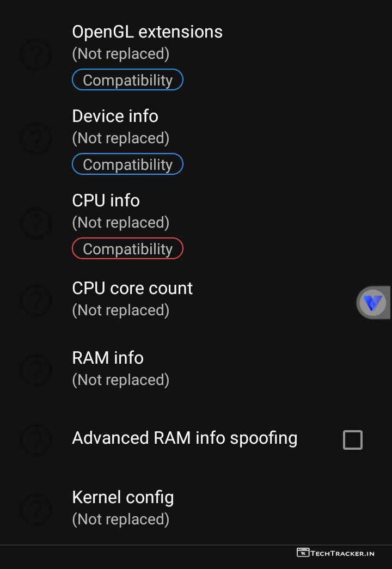The image size is (392, 569).
Task: Choose the CPU core count setting
Action: (x=132, y=289)
